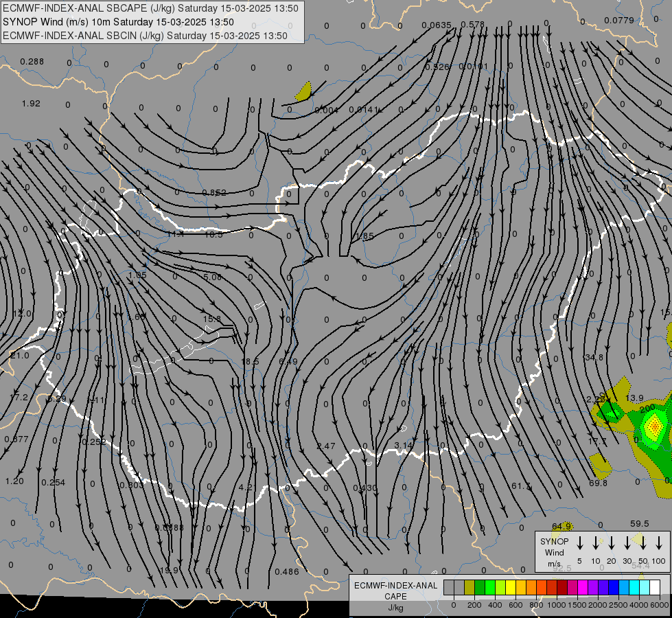The height and width of the screenshot is (618, 672).
Task: Click the 0.254 value
Action: coord(53,483)
